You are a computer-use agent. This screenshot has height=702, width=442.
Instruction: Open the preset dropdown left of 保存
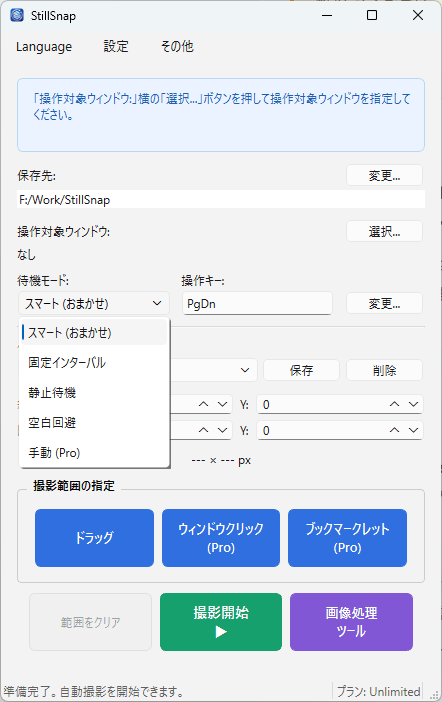245,370
